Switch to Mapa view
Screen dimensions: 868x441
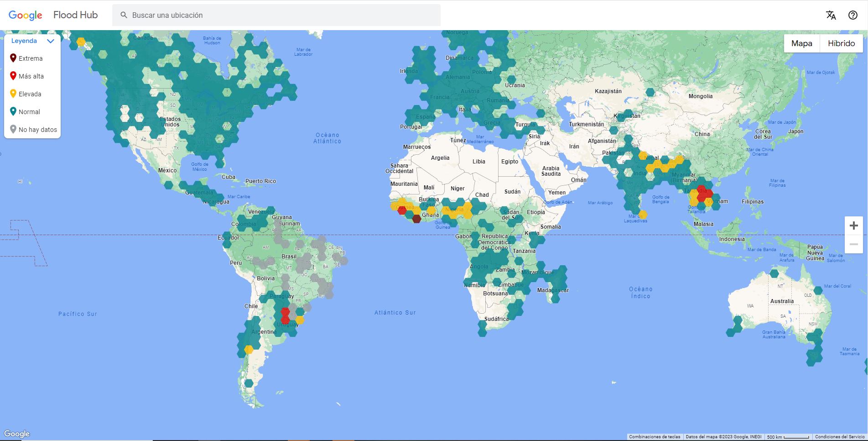pyautogui.click(x=801, y=43)
